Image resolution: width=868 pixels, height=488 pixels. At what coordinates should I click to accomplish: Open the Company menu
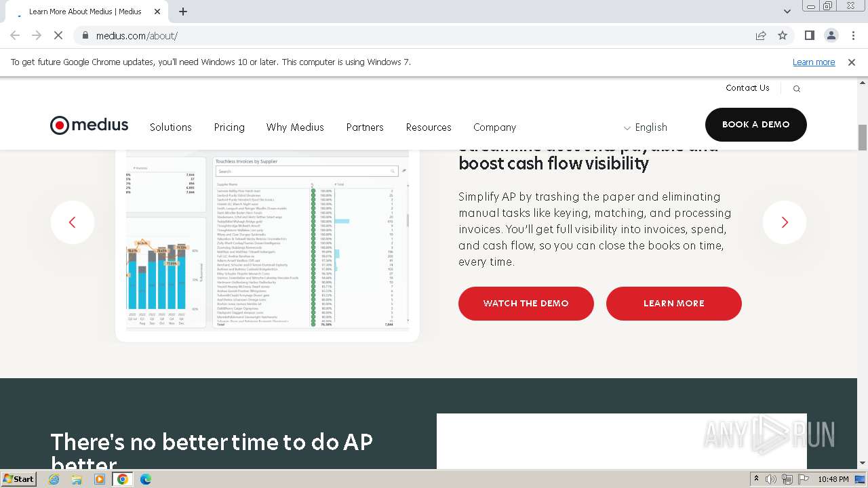pyautogui.click(x=495, y=127)
